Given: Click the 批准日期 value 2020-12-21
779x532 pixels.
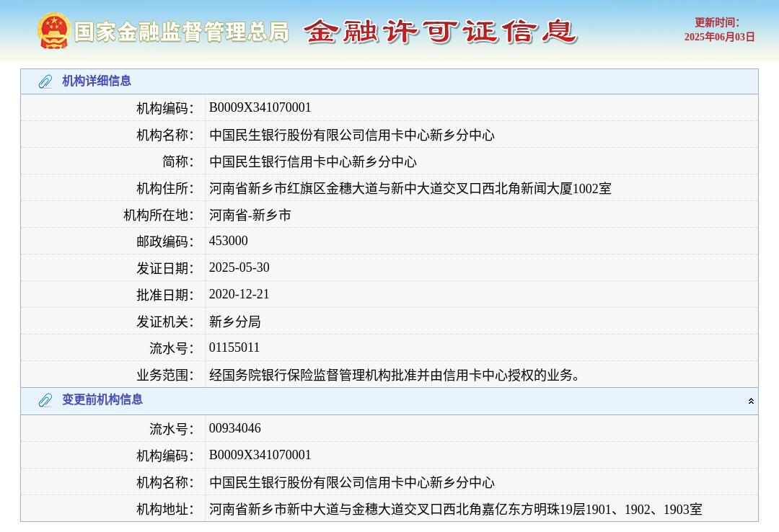Looking at the screenshot, I should coord(239,295).
